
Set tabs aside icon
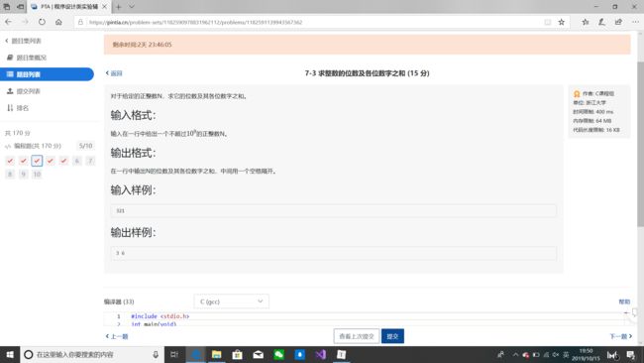click(20, 7)
